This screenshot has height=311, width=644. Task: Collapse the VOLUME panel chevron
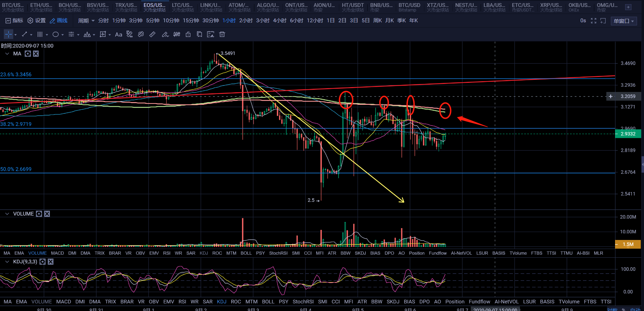(x=7, y=214)
